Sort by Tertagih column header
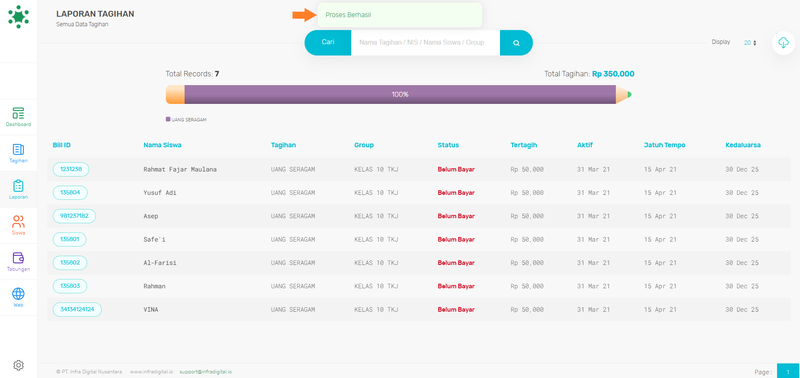 click(x=524, y=145)
